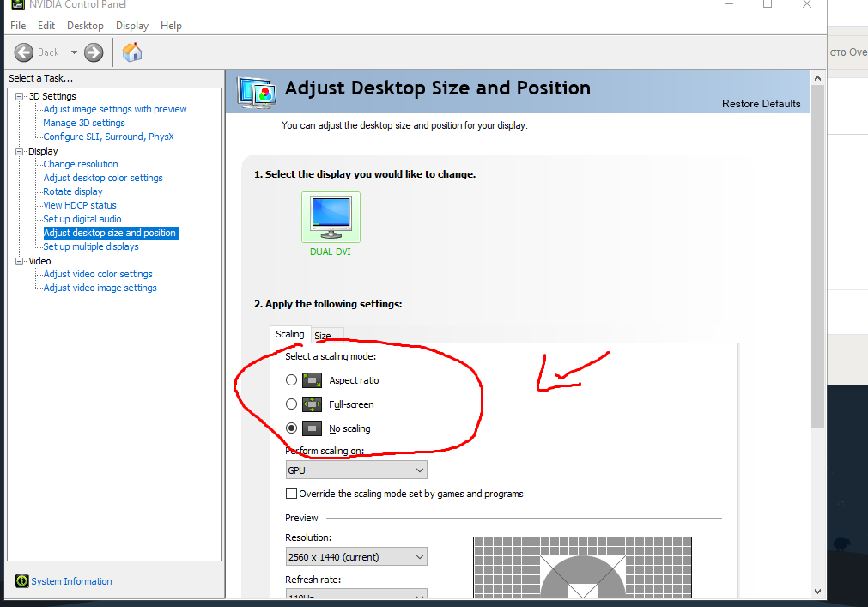Click the No scaling mode icon

coord(312,428)
